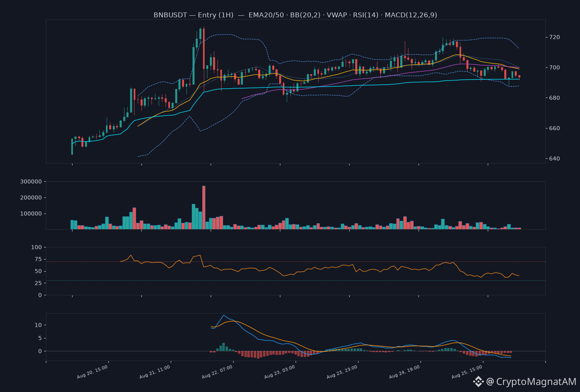Viewport: 580px width, 392px height.
Task: Click the Aug 23, 03:00 date label
Action: click(280, 372)
